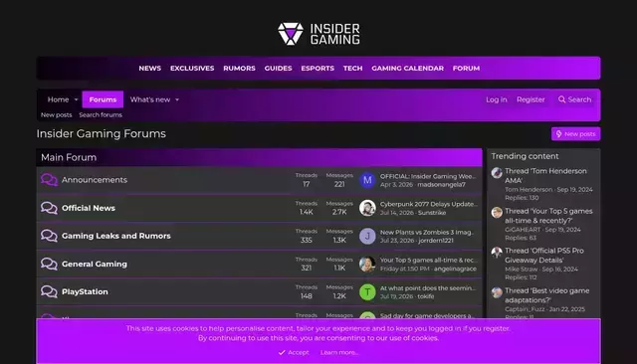Click the General Gaming forum chat icon
This screenshot has height=364, width=637.
click(x=49, y=264)
